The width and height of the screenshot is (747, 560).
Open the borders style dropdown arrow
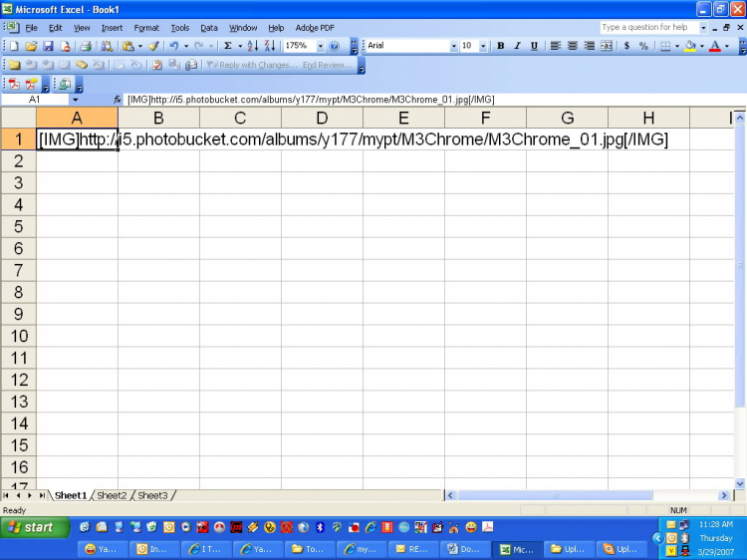click(676, 46)
